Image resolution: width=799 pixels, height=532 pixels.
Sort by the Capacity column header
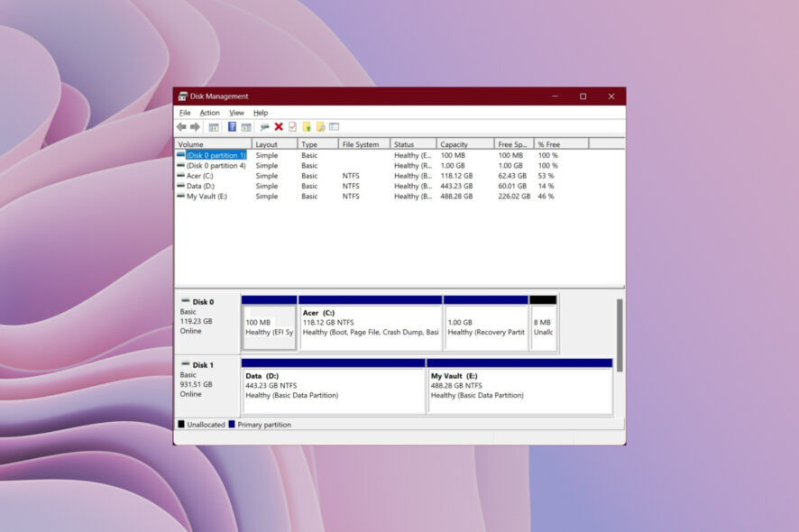click(464, 144)
